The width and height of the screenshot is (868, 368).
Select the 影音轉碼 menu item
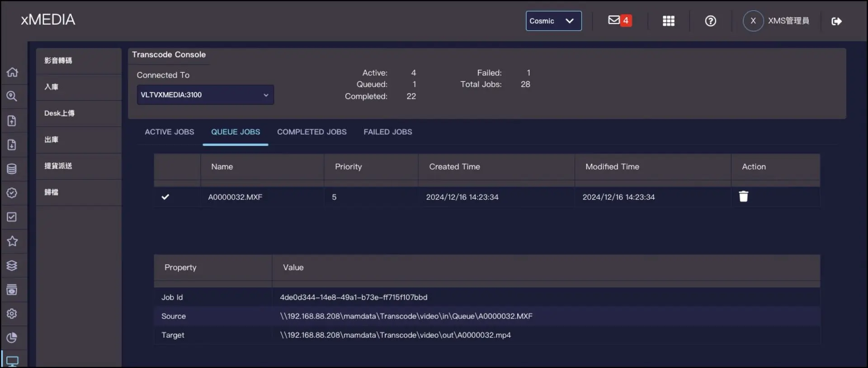58,61
